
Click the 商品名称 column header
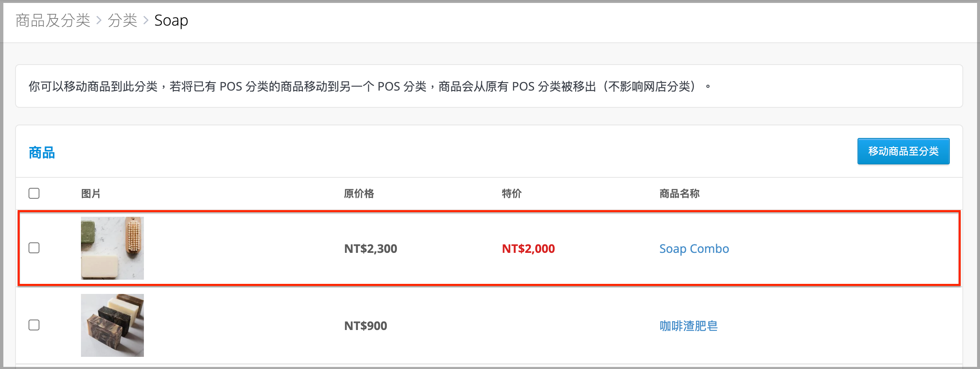pyautogui.click(x=679, y=193)
